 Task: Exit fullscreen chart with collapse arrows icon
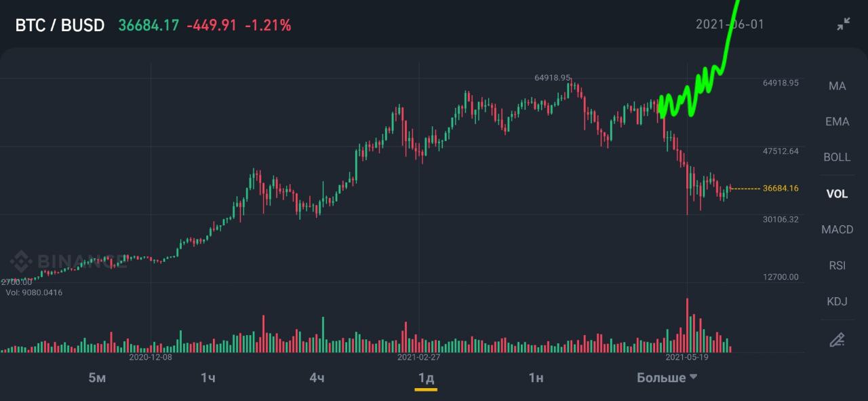click(843, 24)
